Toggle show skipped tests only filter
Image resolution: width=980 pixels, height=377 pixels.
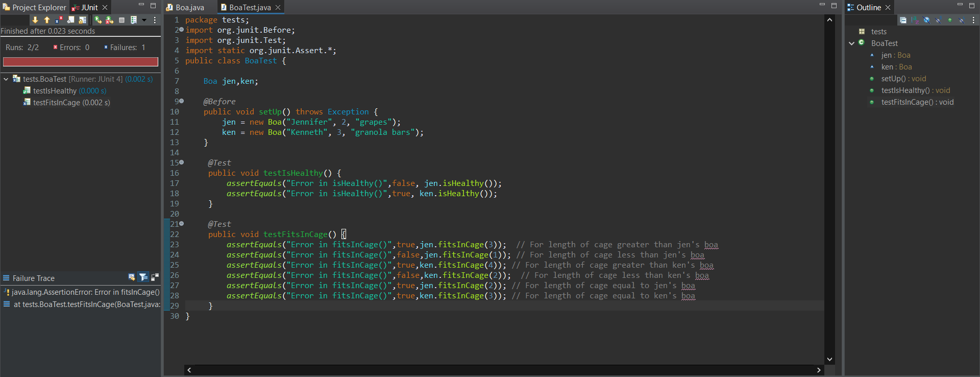[70, 20]
